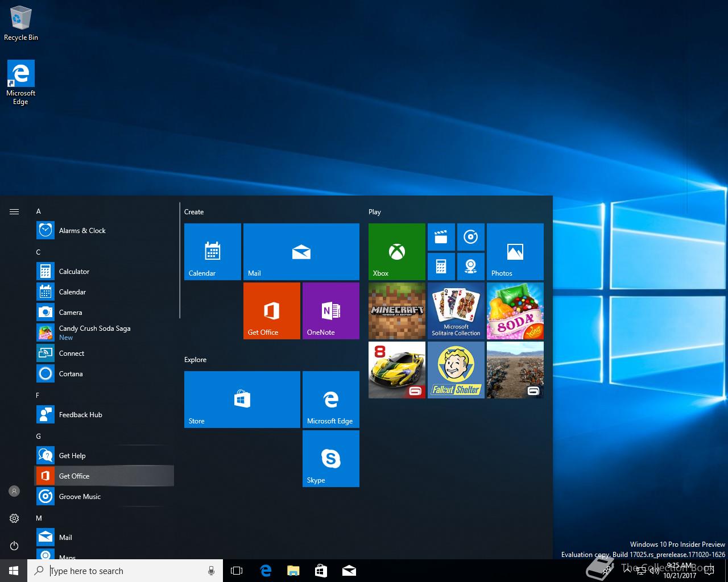
Task: Click the letter F header in app list
Action: point(38,396)
